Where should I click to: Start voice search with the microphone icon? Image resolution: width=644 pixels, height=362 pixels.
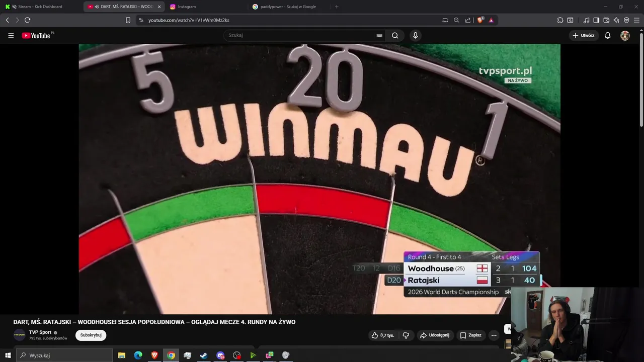415,35
